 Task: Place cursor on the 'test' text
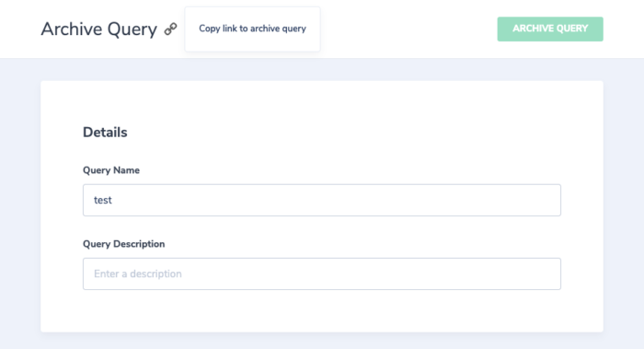coord(103,200)
